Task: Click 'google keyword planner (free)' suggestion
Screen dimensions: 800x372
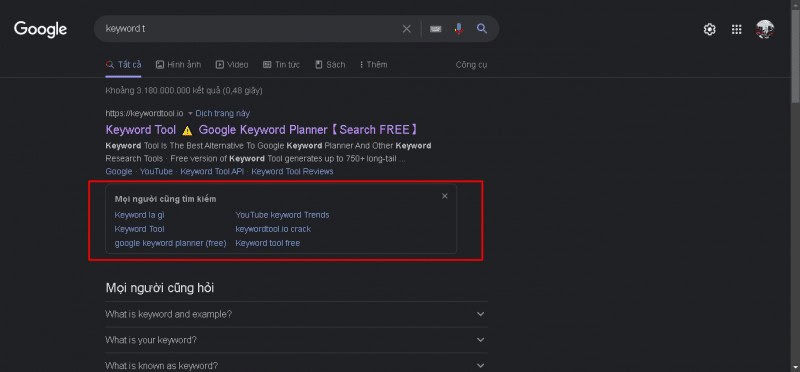Action: pyautogui.click(x=170, y=243)
